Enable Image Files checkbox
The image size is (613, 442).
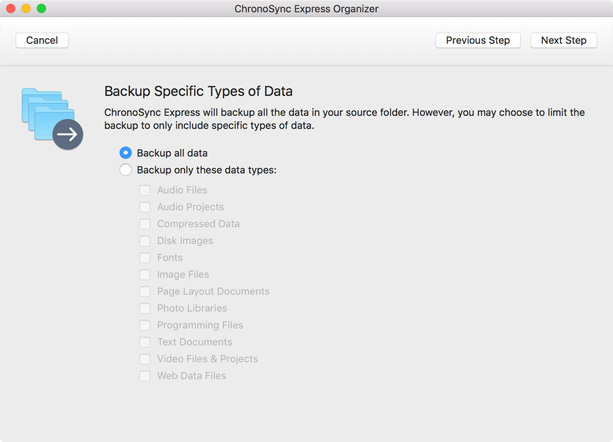tap(145, 275)
